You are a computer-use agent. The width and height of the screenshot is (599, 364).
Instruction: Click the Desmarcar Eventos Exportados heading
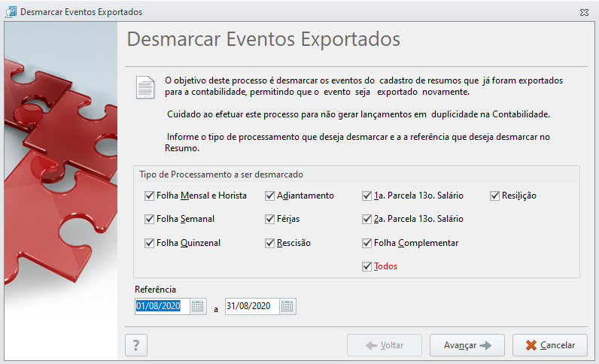point(263,39)
